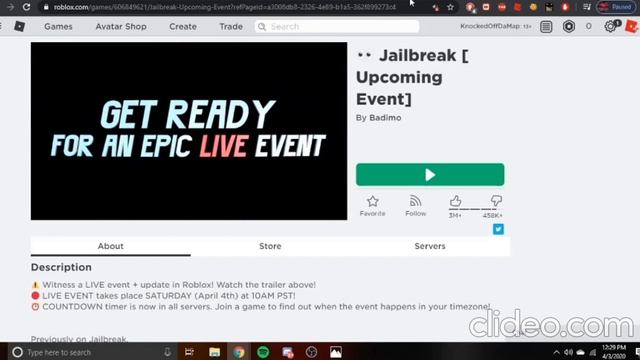Focus the Roblox search field

click(337, 27)
